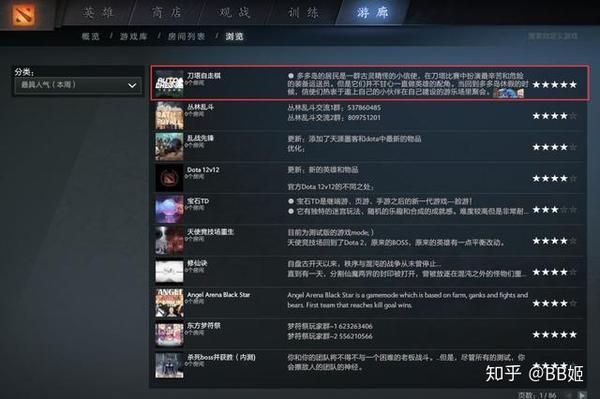Open the 杀死boss并获胜(内测) game title

221,357
